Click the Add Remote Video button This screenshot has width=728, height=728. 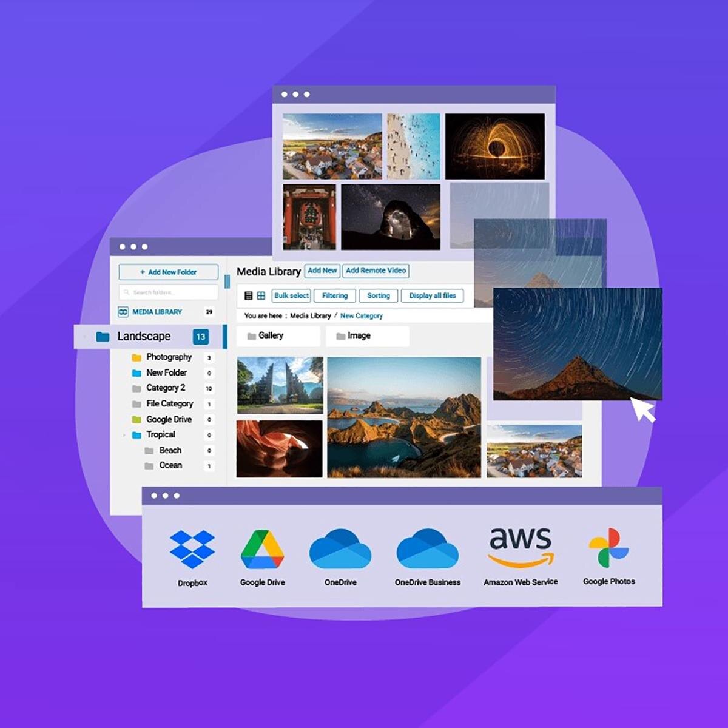tap(376, 271)
